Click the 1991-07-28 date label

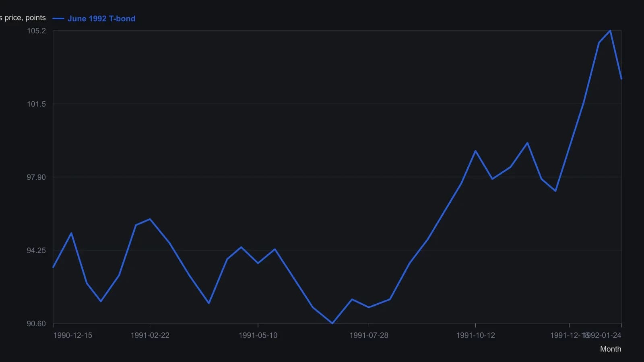[369, 335]
